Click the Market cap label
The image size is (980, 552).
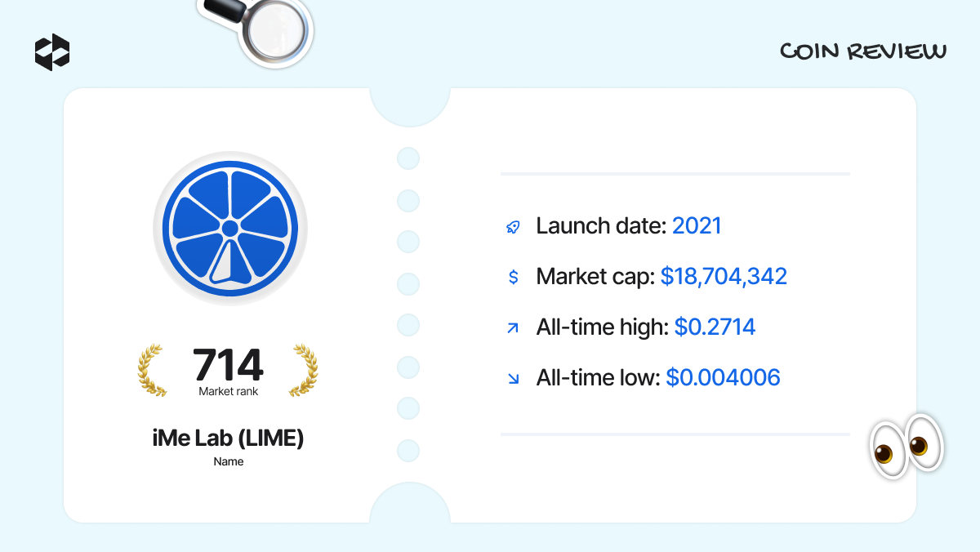[x=596, y=277]
